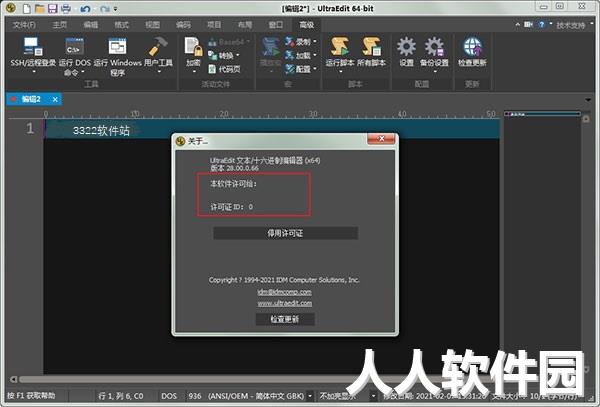
Task: Expand the arrow beneath 备份设置
Action: 434,72
